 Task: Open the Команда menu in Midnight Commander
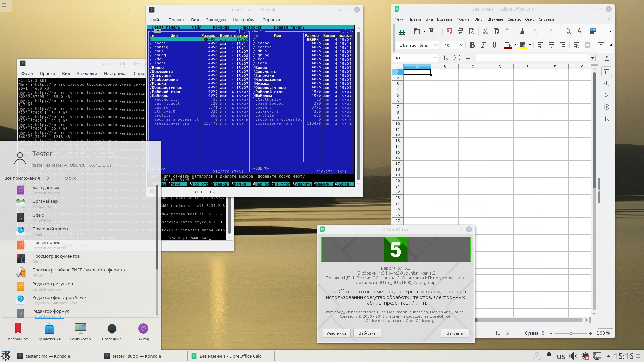[221, 27]
